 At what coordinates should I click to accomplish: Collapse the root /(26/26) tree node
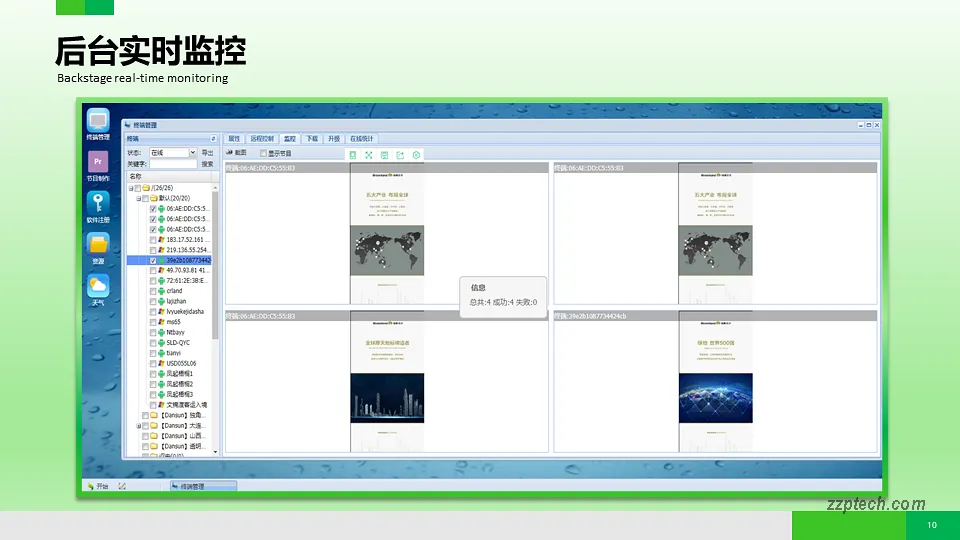tap(130, 187)
